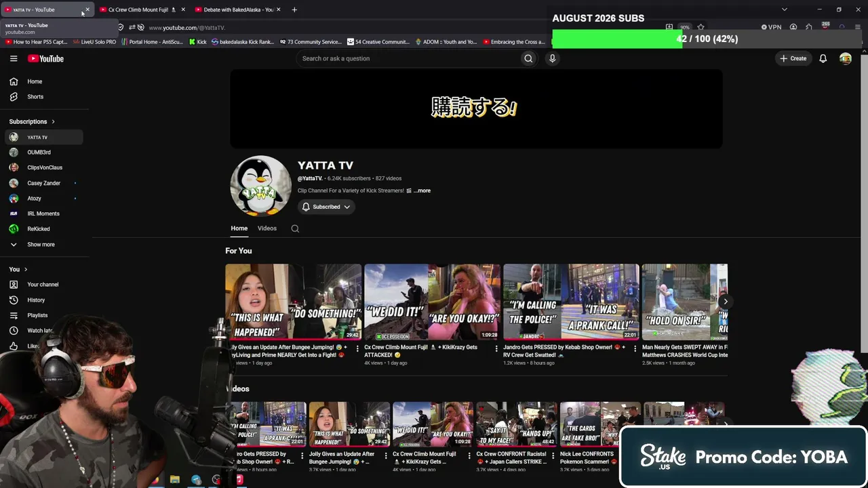Open a new browser tab
The width and height of the screenshot is (868, 488).
(294, 9)
